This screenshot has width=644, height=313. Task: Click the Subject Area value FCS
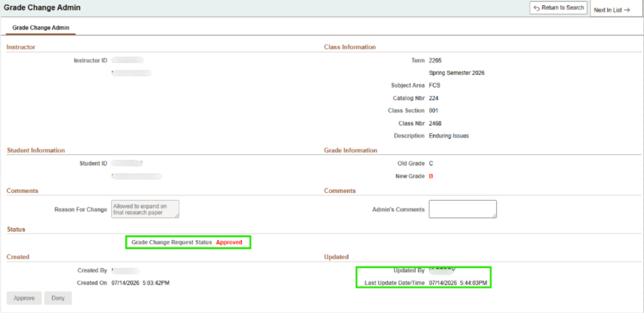tap(435, 86)
